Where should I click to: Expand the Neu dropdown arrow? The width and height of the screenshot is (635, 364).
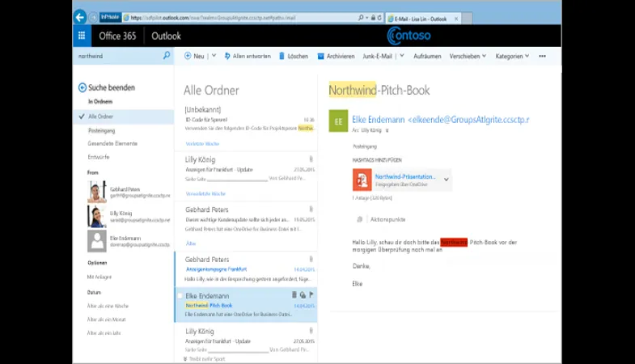point(214,57)
